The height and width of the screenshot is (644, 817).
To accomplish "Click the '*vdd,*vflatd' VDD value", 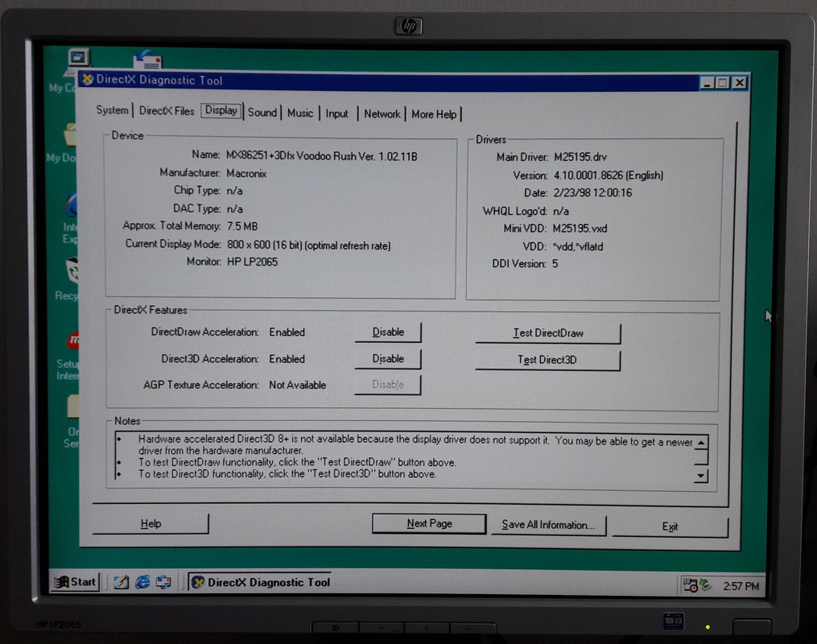I will (x=577, y=246).
